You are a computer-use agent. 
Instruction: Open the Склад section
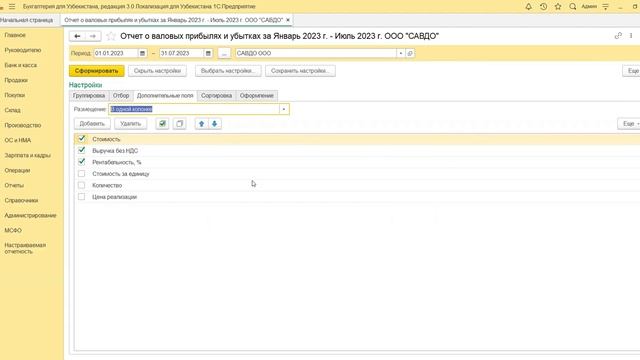(13, 110)
